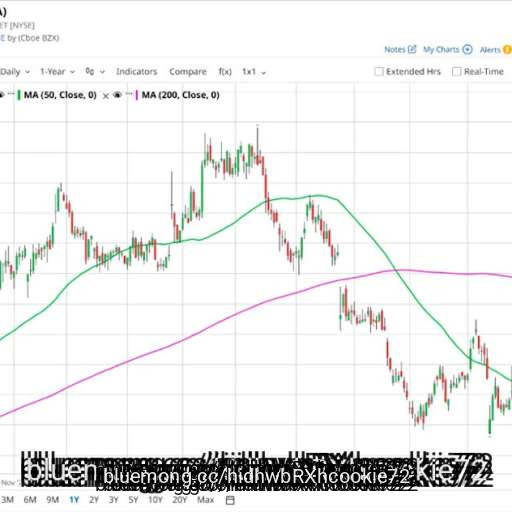This screenshot has width=512, height=512.
Task: Click the pink MA 200 color swatch
Action: (136, 95)
